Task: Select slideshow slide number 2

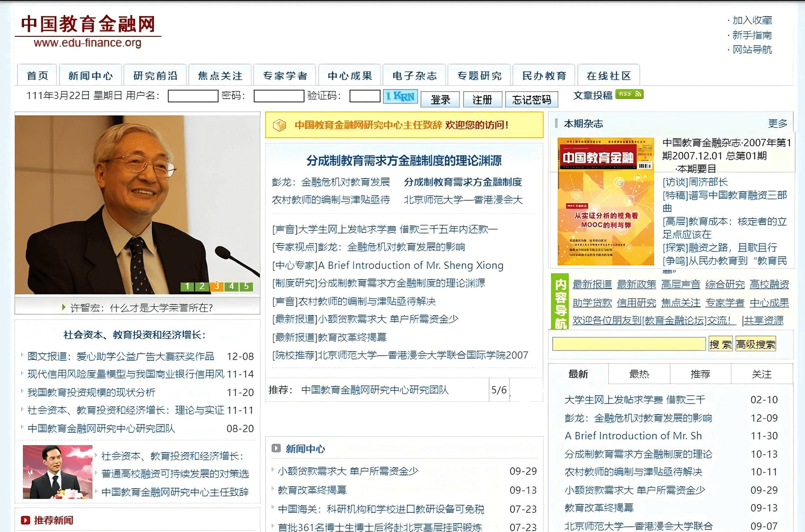Action: coord(202,286)
